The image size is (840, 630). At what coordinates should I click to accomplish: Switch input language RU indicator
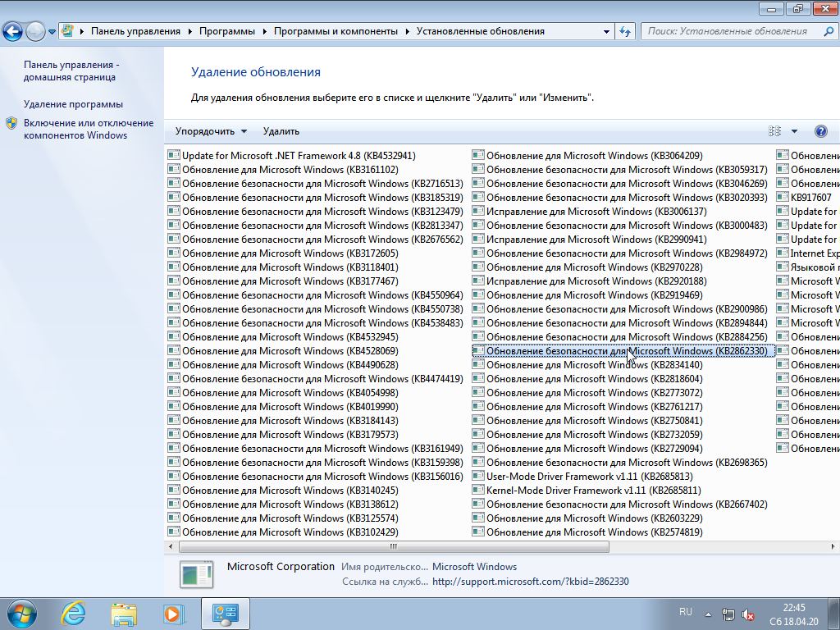685,612
